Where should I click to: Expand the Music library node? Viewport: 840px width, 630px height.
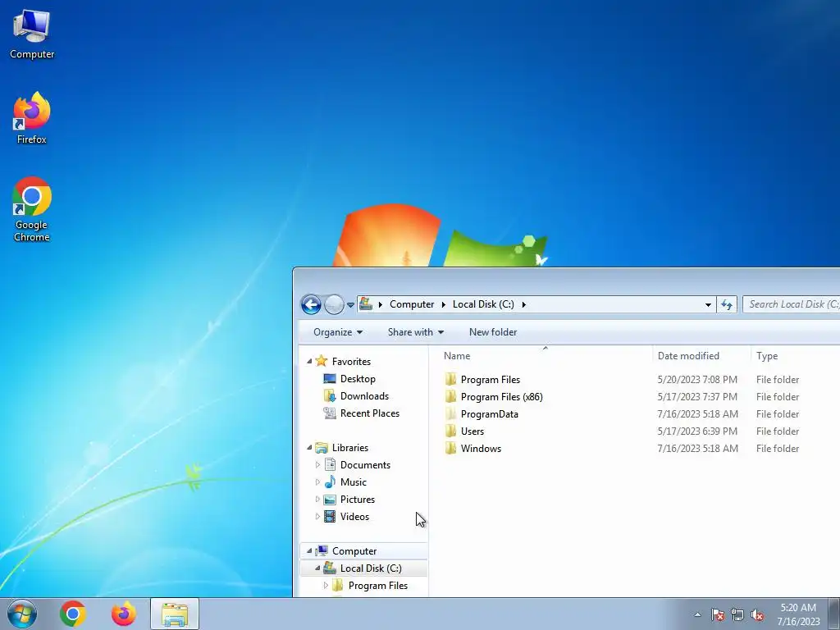click(x=317, y=482)
